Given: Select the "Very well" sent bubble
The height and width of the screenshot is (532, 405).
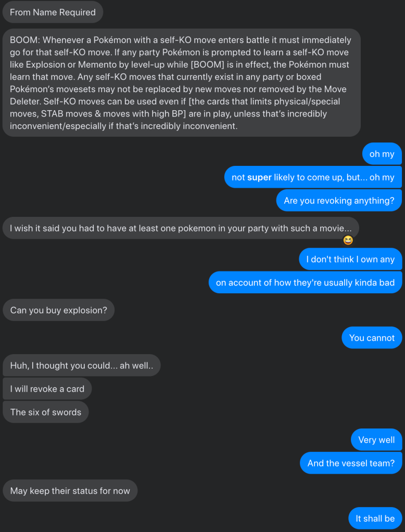Looking at the screenshot, I should click(x=376, y=440).
